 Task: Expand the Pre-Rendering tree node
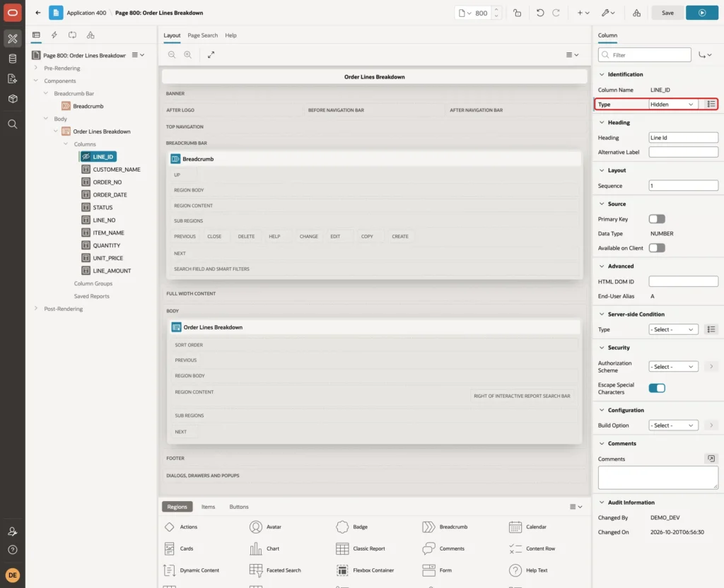pos(35,68)
